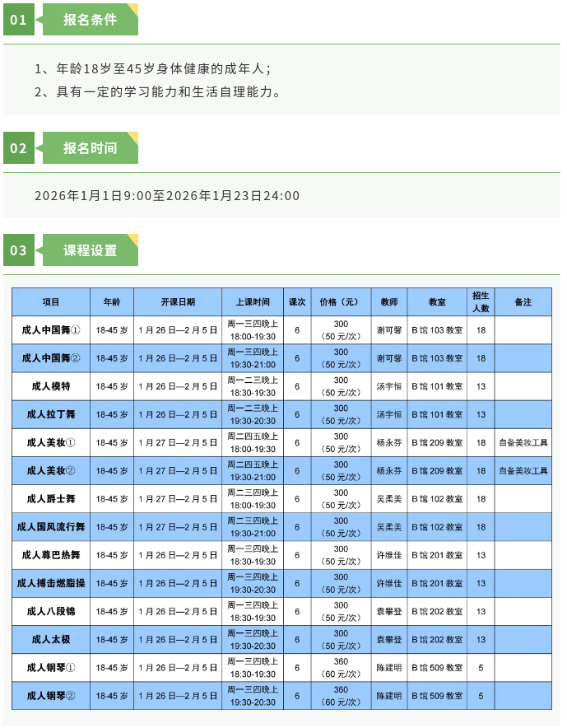Click the 备注 column header

(x=523, y=302)
